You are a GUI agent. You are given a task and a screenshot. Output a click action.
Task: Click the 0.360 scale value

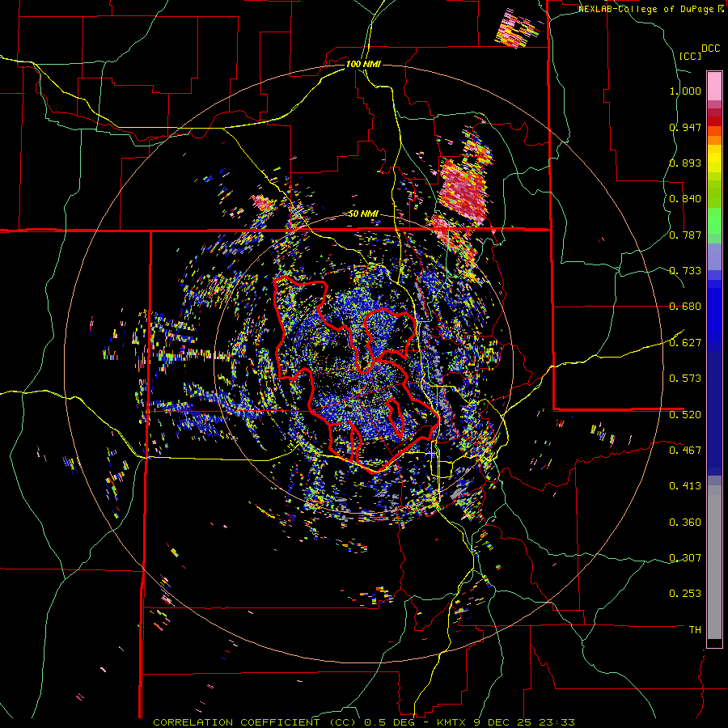coord(685,522)
